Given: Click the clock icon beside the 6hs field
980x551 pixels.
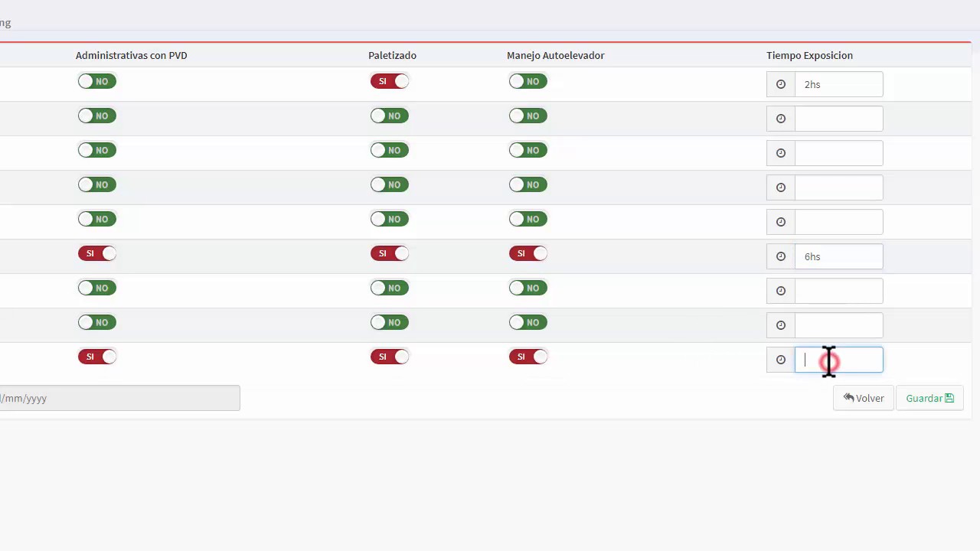Looking at the screenshot, I should 781,256.
